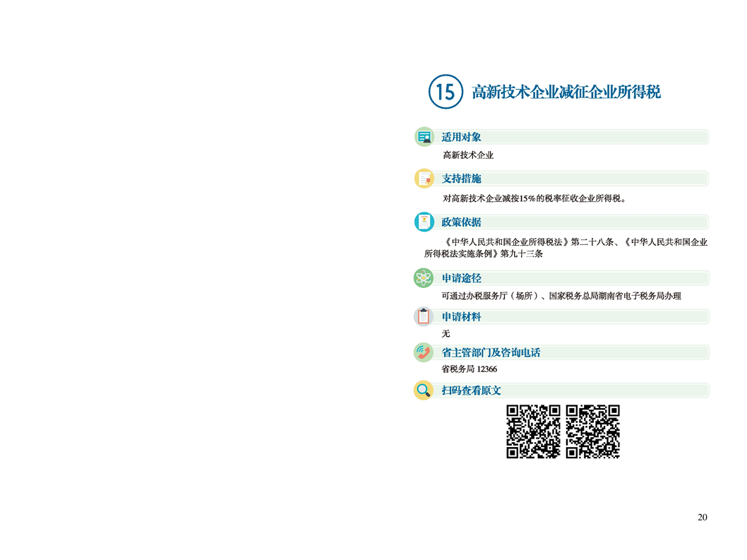The height and width of the screenshot is (560, 747).
Task: Click the sentence about 减按15%的税率
Action: 534,198
